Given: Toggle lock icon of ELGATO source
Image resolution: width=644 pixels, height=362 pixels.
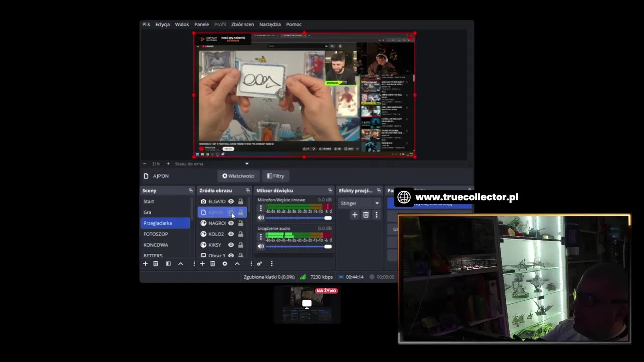Looking at the screenshot, I should [240, 201].
